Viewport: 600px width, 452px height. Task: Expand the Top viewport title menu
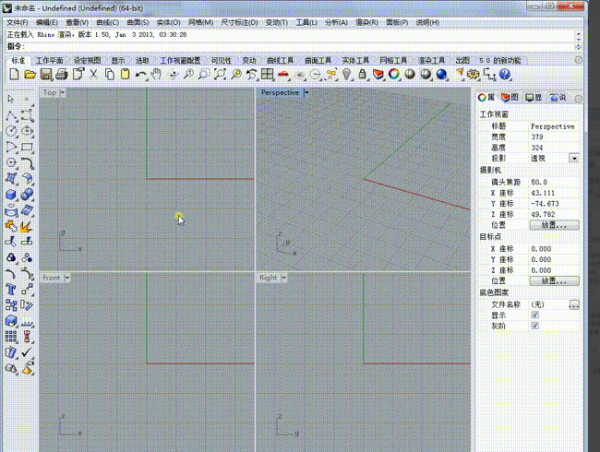pos(63,93)
